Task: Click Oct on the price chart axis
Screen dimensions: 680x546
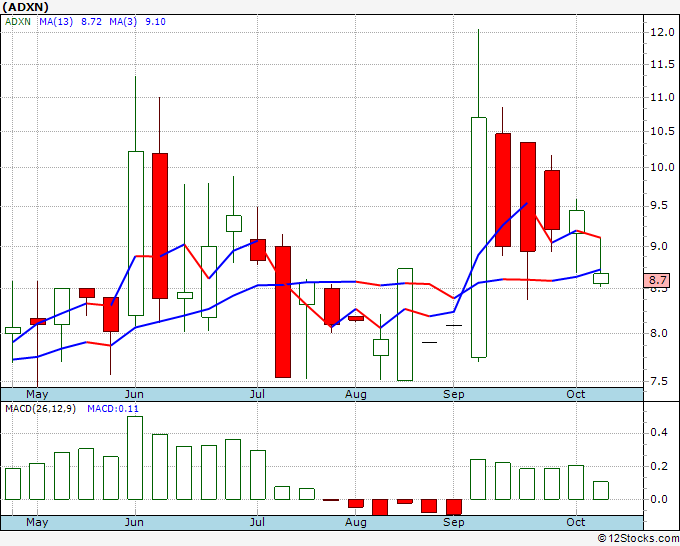Action: (576, 394)
